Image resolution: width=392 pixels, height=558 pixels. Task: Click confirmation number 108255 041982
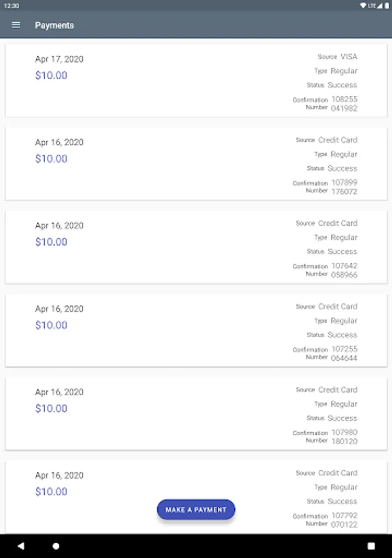(x=344, y=104)
